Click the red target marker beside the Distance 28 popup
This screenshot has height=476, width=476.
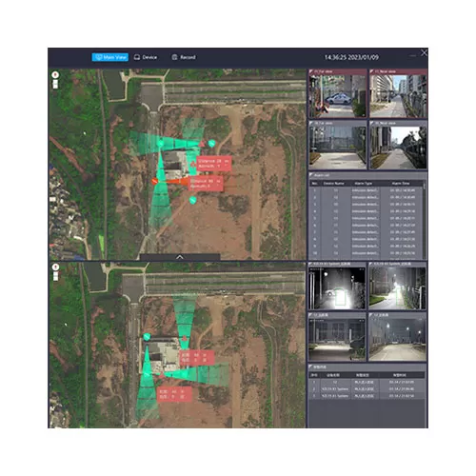pyautogui.click(x=193, y=165)
